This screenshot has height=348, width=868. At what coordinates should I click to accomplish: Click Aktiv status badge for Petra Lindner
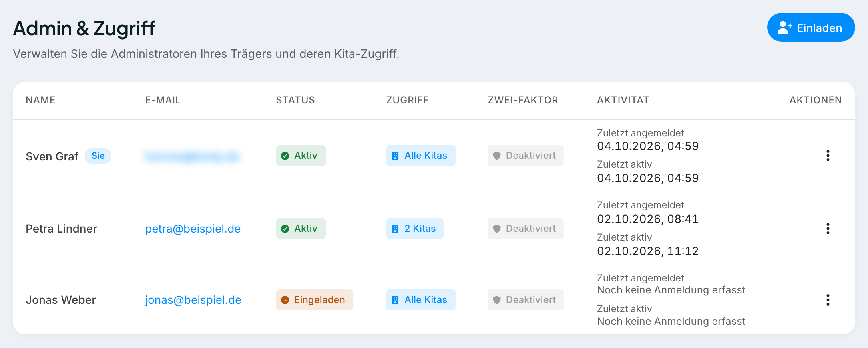click(x=301, y=229)
